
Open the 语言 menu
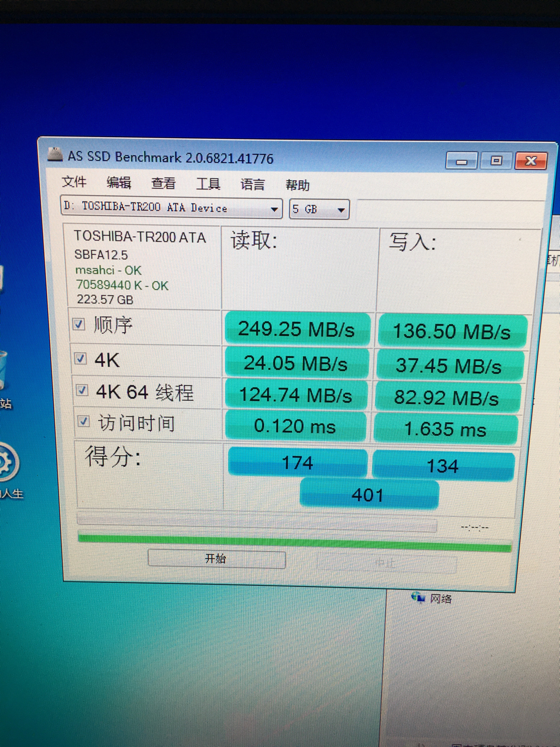click(x=253, y=185)
